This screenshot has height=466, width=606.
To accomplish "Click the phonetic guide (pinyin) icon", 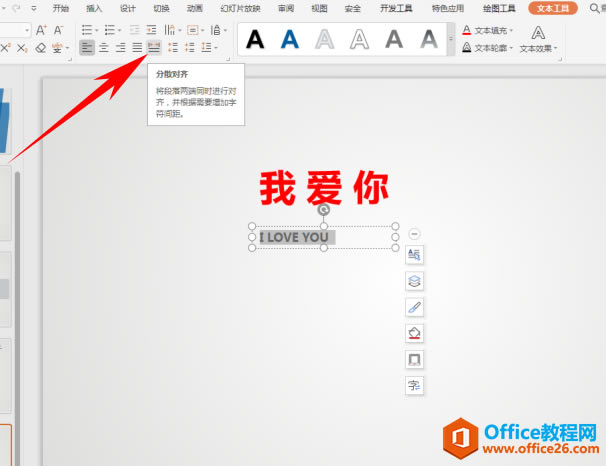I will [57, 48].
